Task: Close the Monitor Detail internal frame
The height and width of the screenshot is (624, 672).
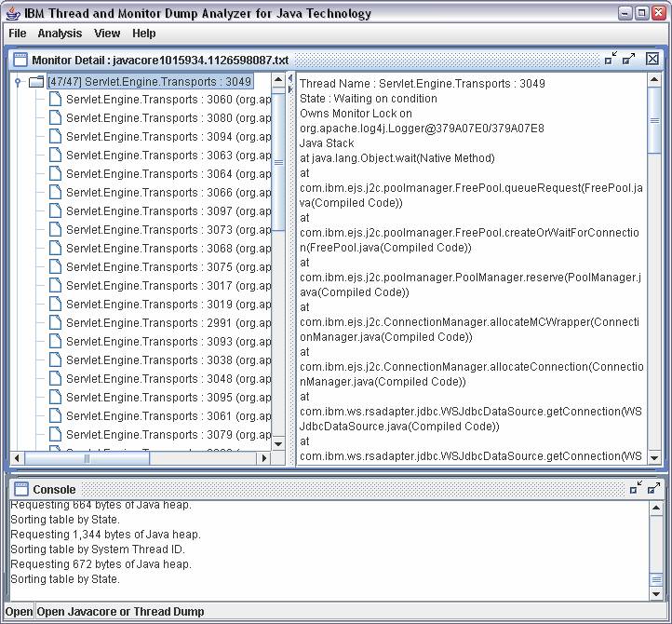Action: click(x=652, y=59)
